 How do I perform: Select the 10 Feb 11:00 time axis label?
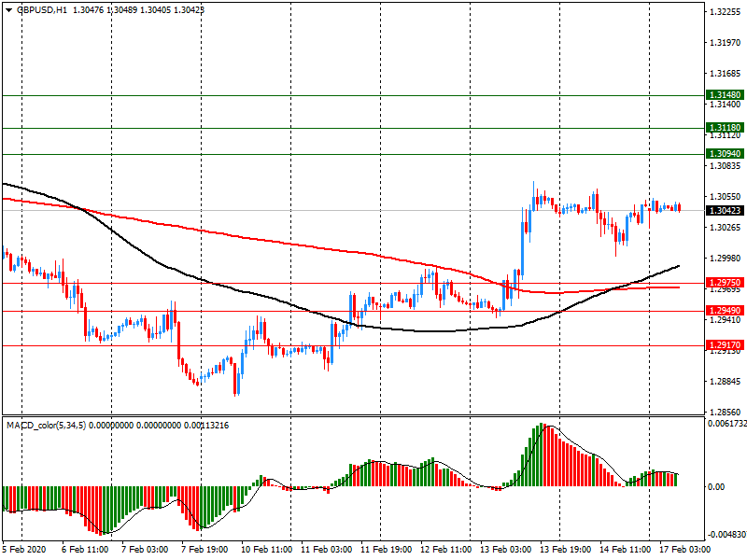click(266, 550)
